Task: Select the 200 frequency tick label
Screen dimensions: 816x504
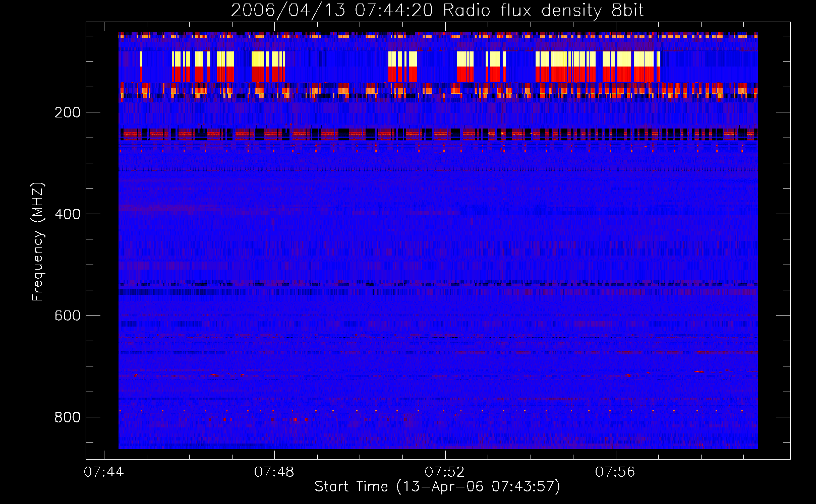Action: [68, 112]
